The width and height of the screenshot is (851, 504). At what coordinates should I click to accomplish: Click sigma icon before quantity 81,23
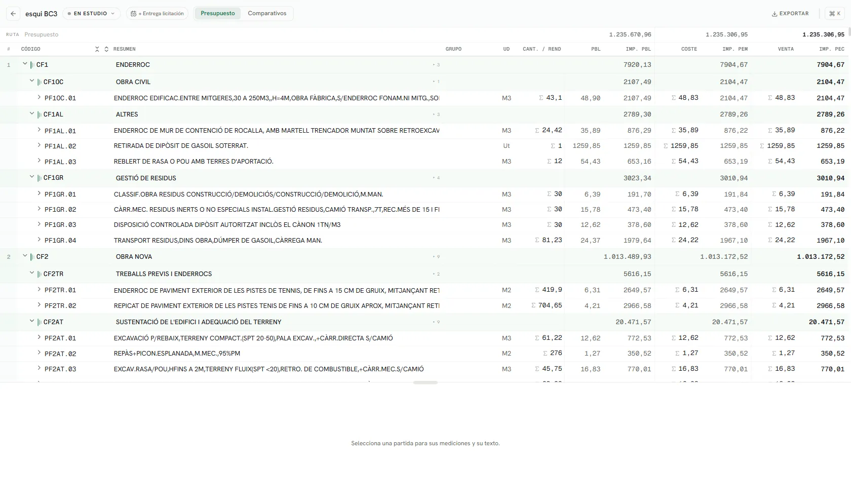537,240
